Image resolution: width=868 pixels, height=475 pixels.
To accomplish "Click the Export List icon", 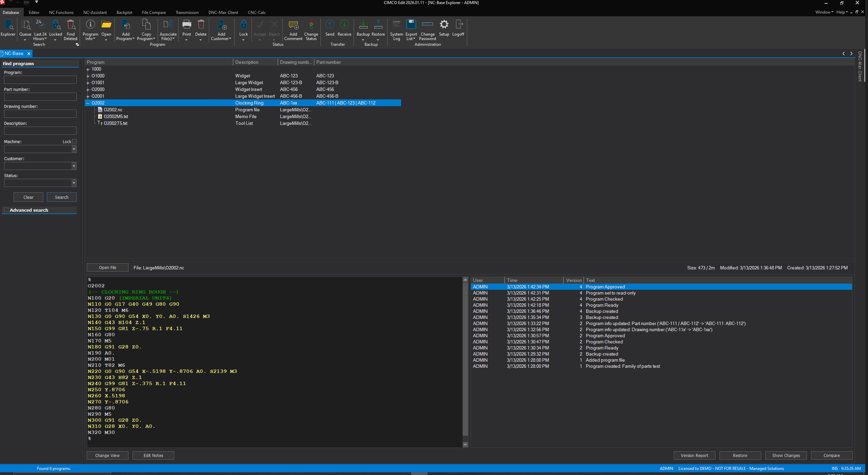I will (411, 24).
